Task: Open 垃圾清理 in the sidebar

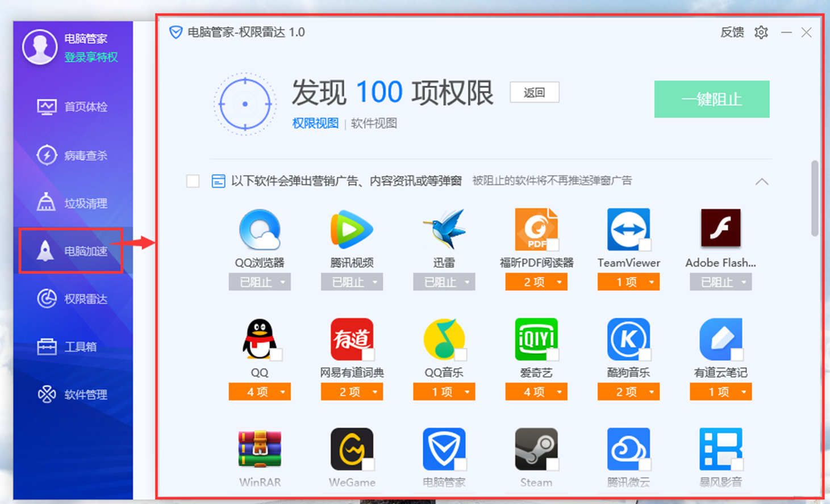Action: tap(72, 203)
